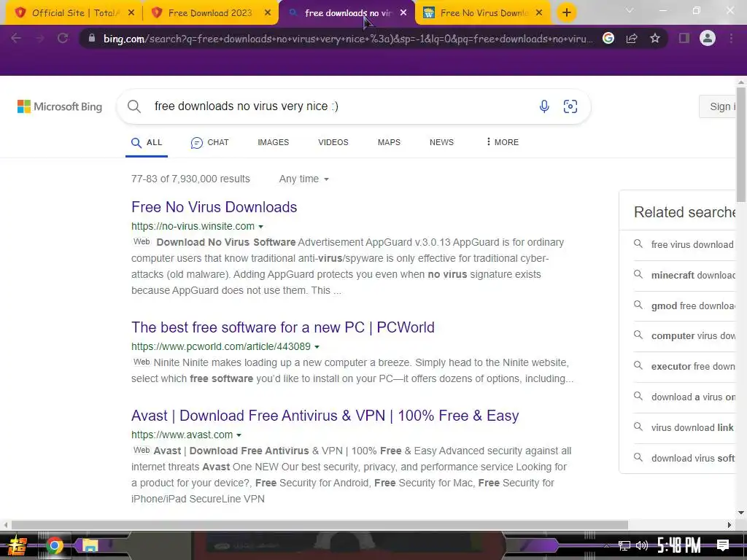The image size is (747, 560).
Task: Click the taskbar clock 5:48 PM
Action: 679,545
